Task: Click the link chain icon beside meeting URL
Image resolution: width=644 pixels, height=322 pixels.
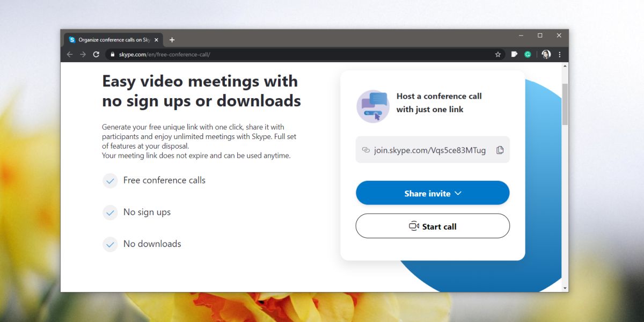Action: click(x=366, y=150)
